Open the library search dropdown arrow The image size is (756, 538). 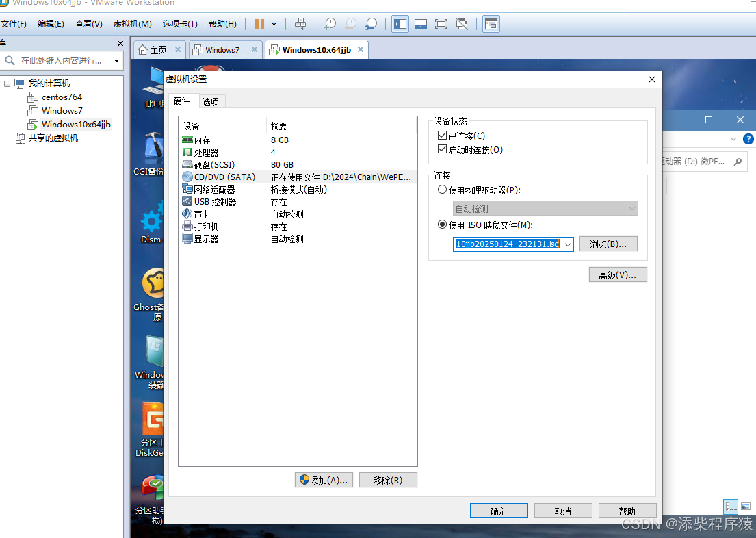[x=117, y=61]
